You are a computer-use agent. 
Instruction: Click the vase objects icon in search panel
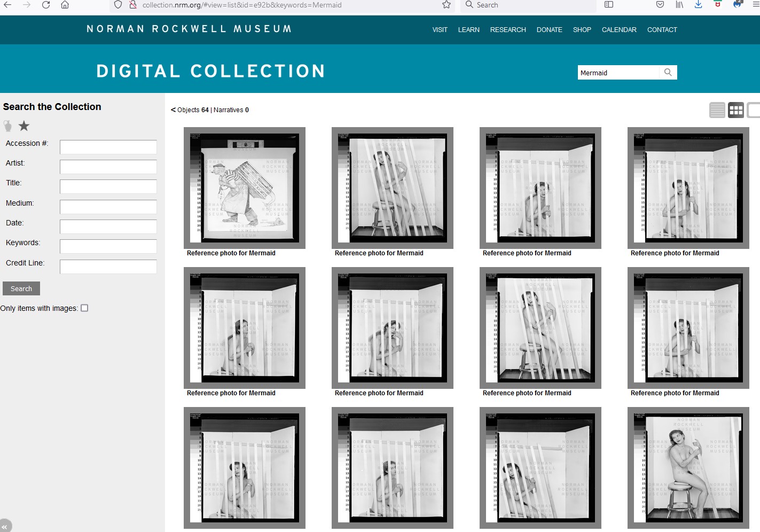[7, 126]
